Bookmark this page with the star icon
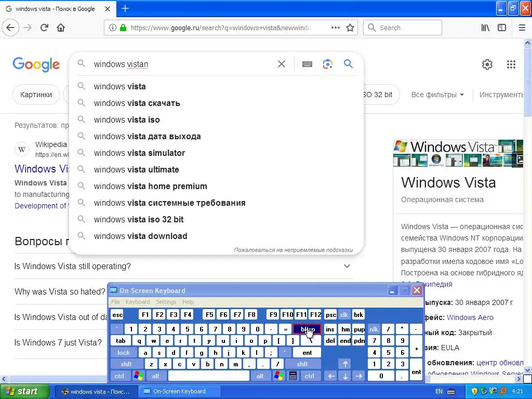Viewport: 532px width, 399px height. pyautogui.click(x=350, y=28)
